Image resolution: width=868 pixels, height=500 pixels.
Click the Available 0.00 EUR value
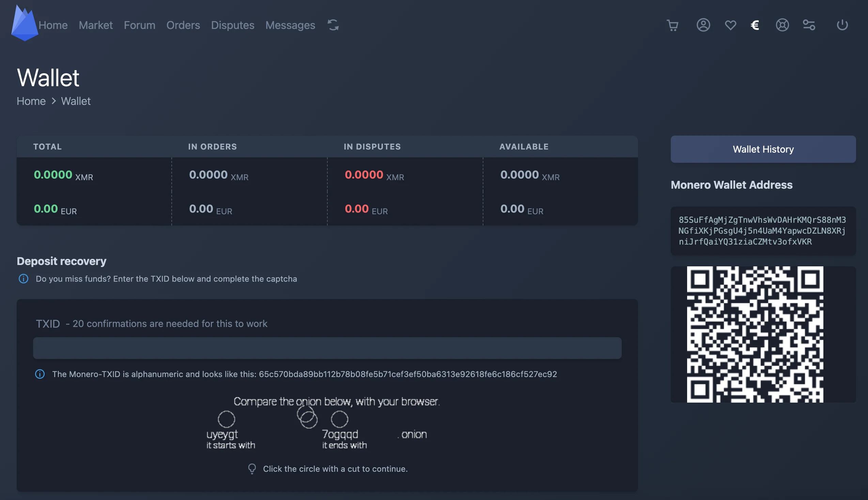(522, 209)
